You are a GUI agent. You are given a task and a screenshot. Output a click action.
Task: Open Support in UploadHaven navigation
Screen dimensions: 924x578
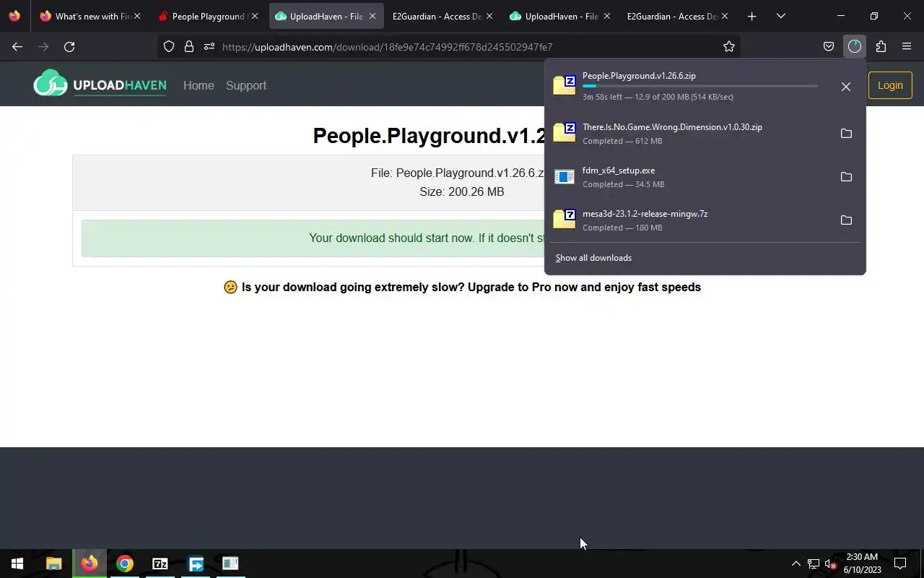click(246, 85)
